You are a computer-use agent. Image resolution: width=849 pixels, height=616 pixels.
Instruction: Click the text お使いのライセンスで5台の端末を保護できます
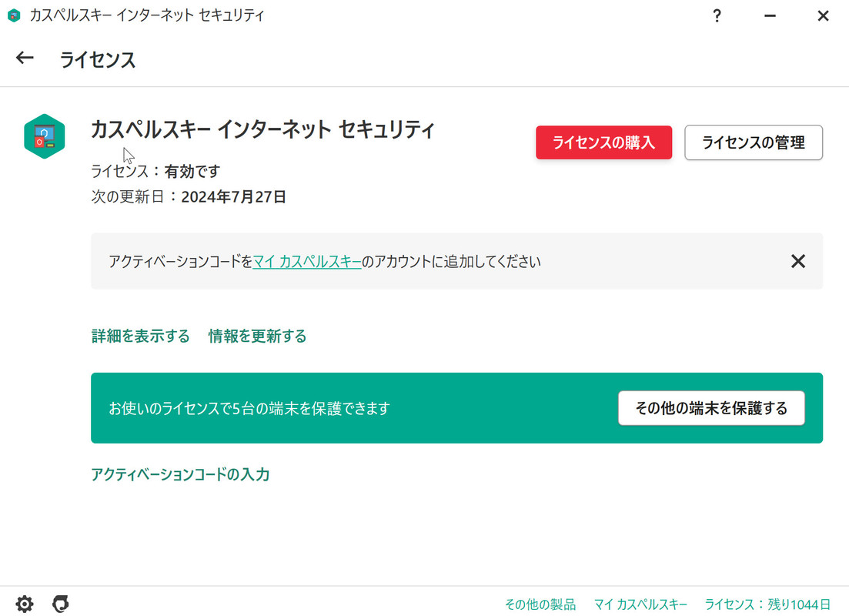[249, 408]
